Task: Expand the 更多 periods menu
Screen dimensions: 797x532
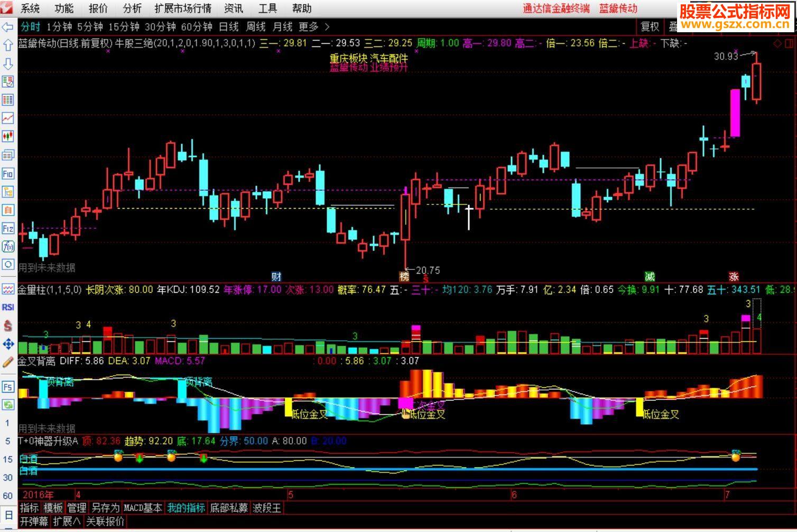Action: click(314, 27)
